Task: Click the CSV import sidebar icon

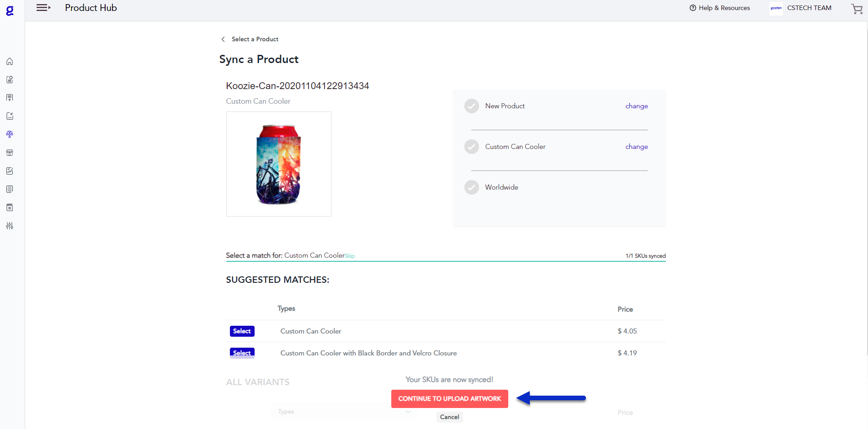Action: [10, 116]
